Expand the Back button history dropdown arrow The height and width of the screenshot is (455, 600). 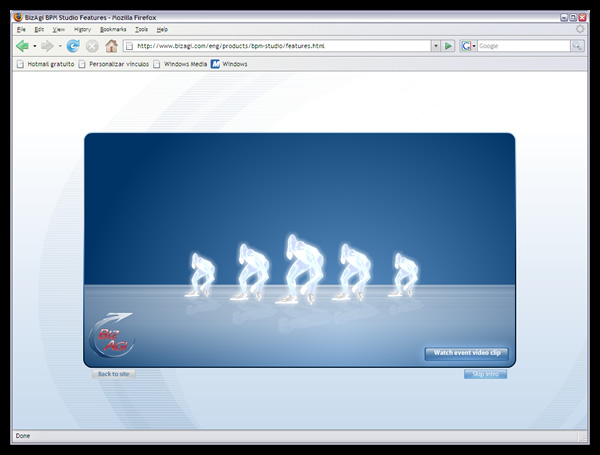point(34,46)
